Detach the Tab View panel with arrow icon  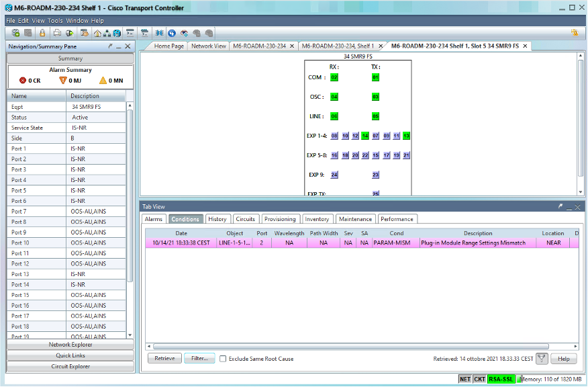coord(560,206)
